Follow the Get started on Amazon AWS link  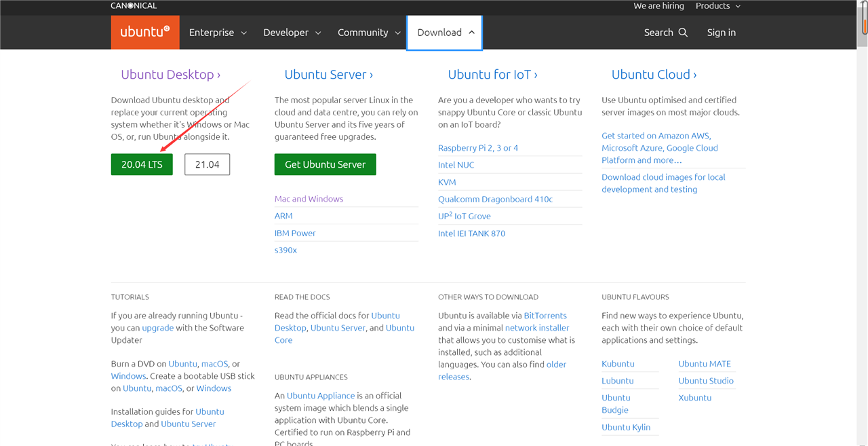point(660,148)
